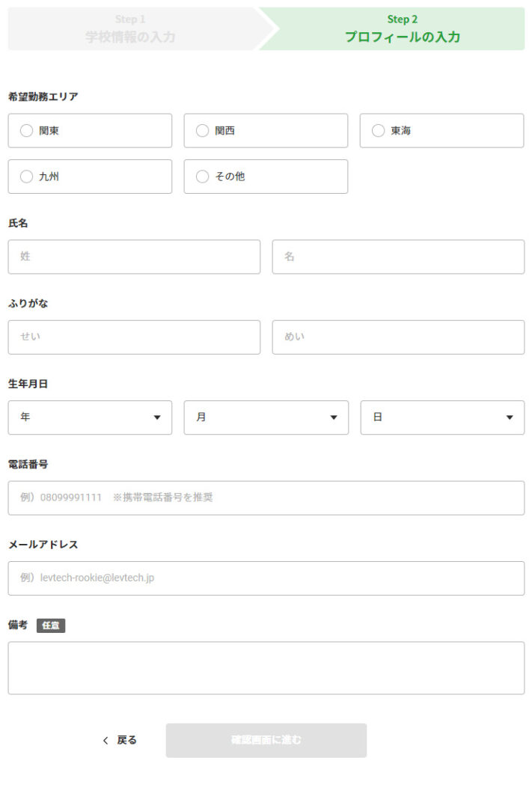Go back with the 戻る link
Screen dimensions: 532x808
126,740
